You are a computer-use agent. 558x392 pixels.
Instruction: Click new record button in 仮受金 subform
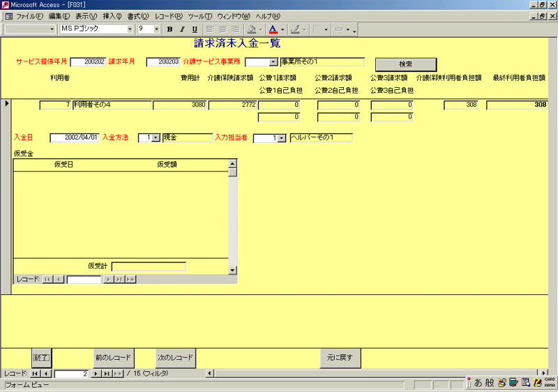[x=130, y=280]
